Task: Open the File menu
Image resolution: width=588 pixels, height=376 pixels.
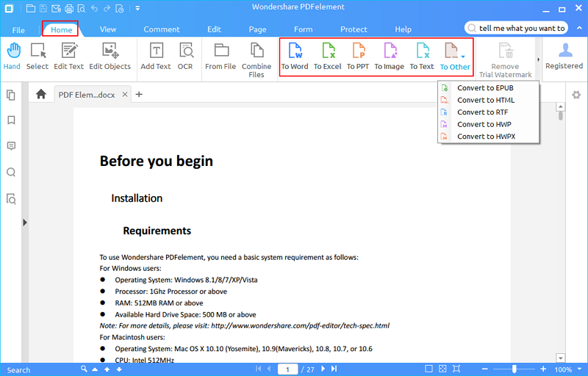Action: [18, 30]
